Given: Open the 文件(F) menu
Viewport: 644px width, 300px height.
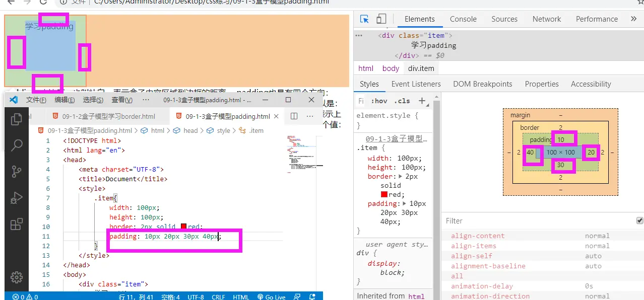Looking at the screenshot, I should tap(36, 100).
